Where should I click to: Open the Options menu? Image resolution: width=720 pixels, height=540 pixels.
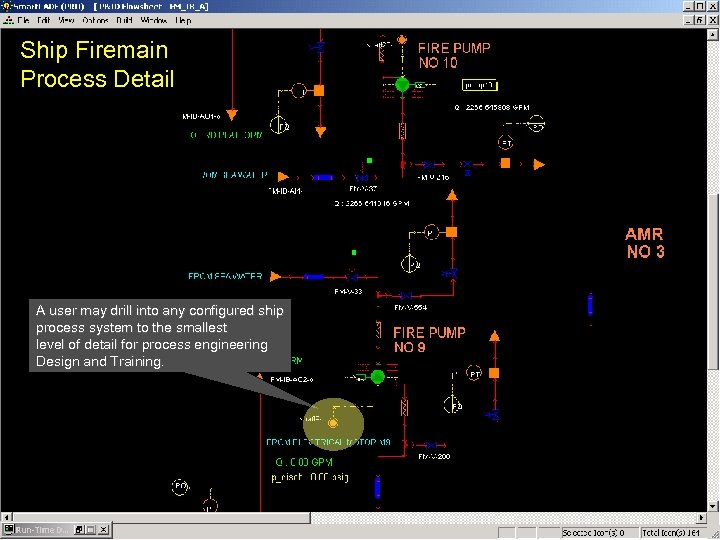[95, 20]
